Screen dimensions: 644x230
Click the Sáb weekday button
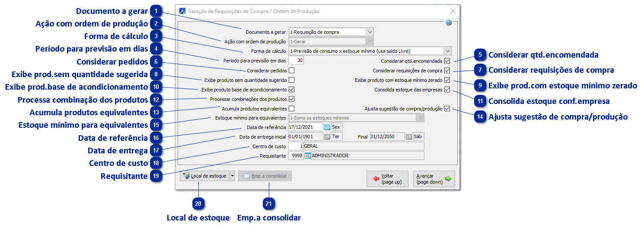418,137
